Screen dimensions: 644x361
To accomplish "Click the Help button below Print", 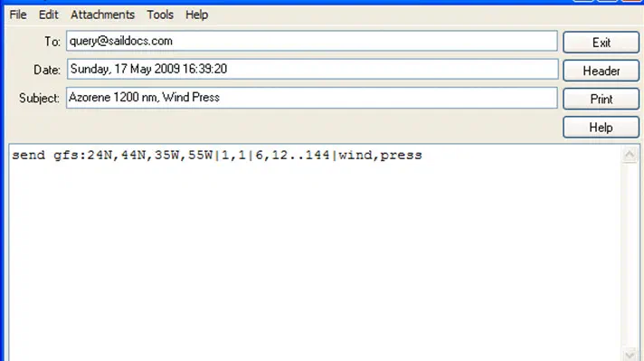I will point(601,128).
